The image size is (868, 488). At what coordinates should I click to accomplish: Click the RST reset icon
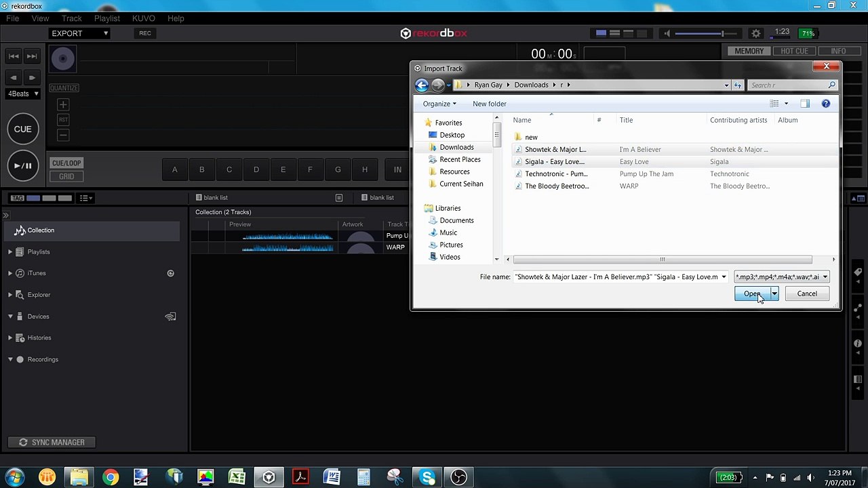click(x=63, y=119)
